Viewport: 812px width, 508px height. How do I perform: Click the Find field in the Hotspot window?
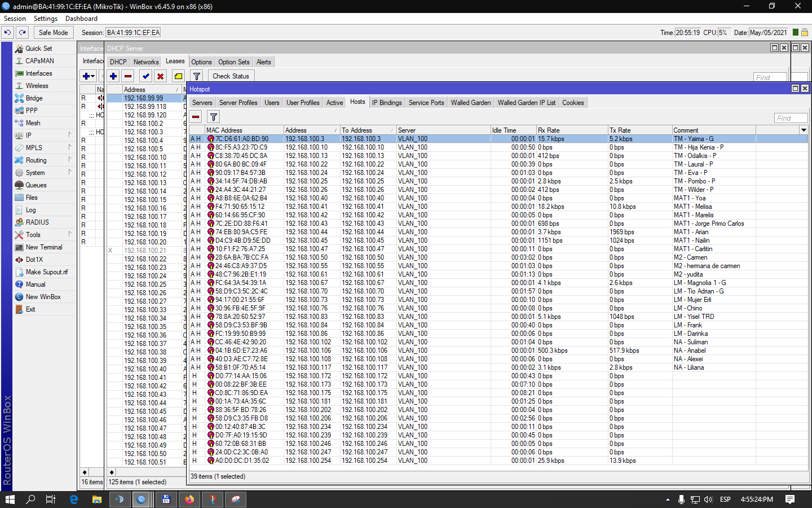pyautogui.click(x=791, y=118)
